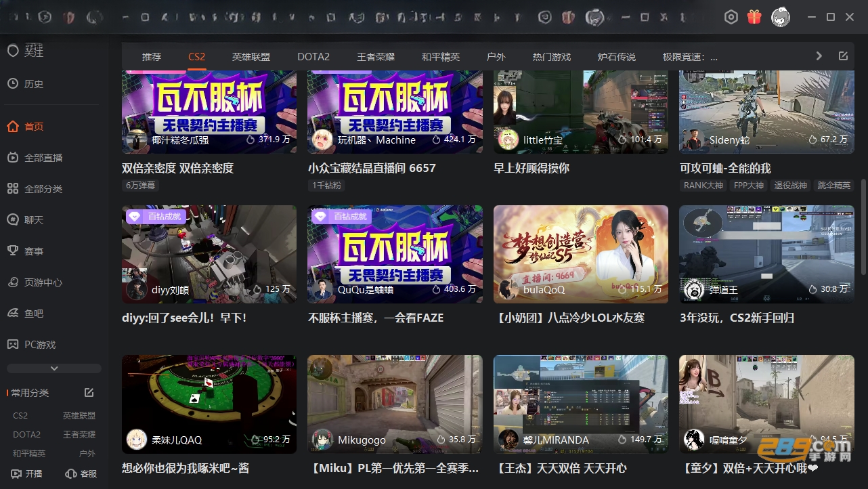This screenshot has width=868, height=489.
Task: Select the CS2 tab at top
Action: pyautogui.click(x=196, y=57)
